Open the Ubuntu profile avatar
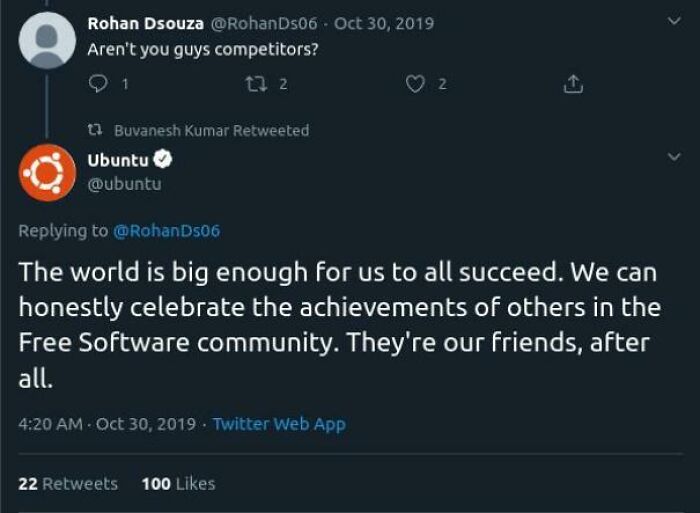Image resolution: width=700 pixels, height=513 pixels. coord(47,172)
